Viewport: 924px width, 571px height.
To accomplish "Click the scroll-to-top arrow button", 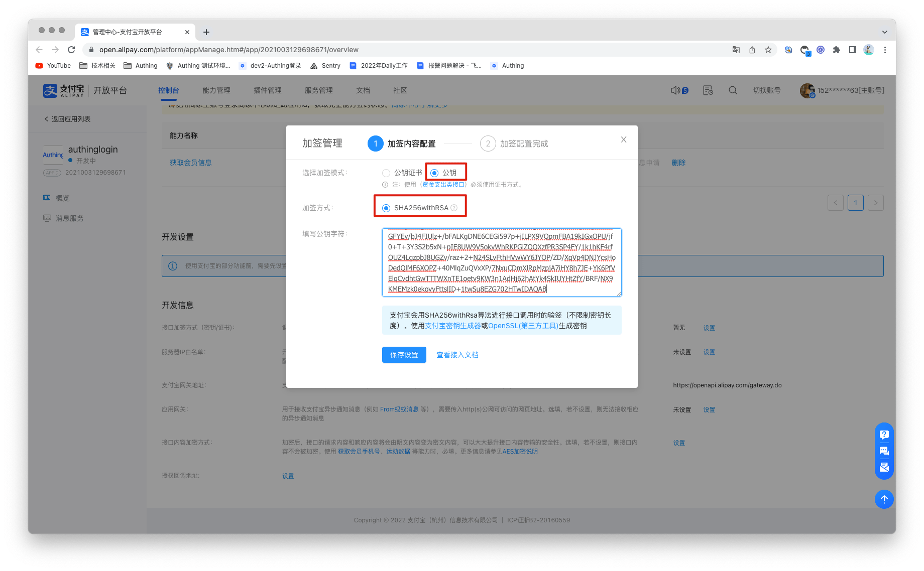I will coord(884,499).
